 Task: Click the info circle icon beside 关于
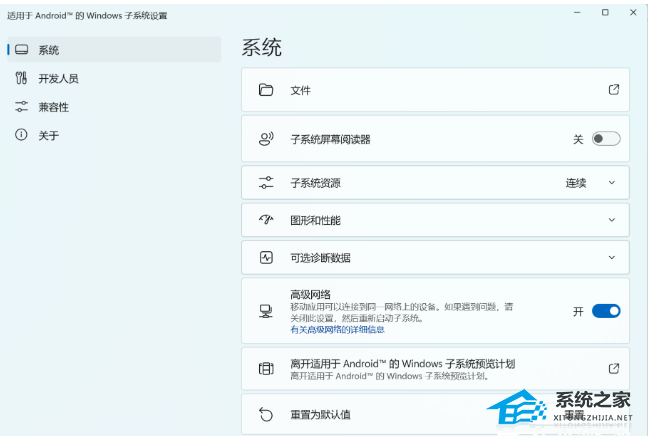tap(21, 134)
